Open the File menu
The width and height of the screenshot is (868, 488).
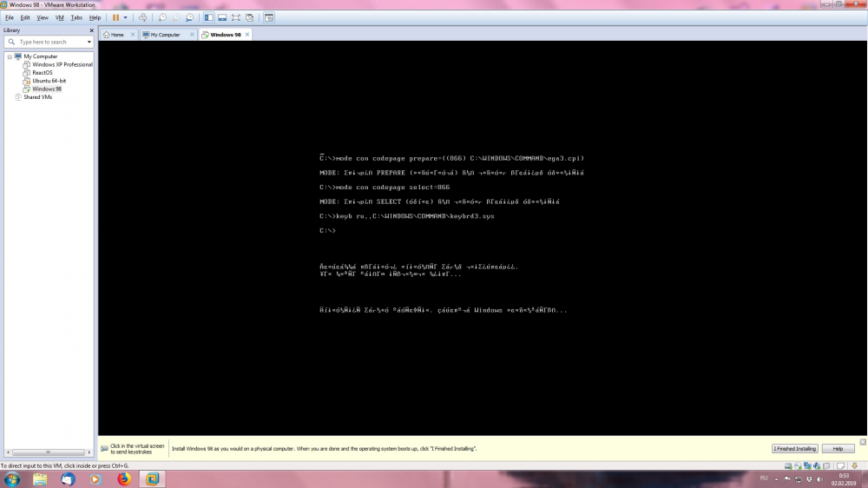click(x=10, y=17)
